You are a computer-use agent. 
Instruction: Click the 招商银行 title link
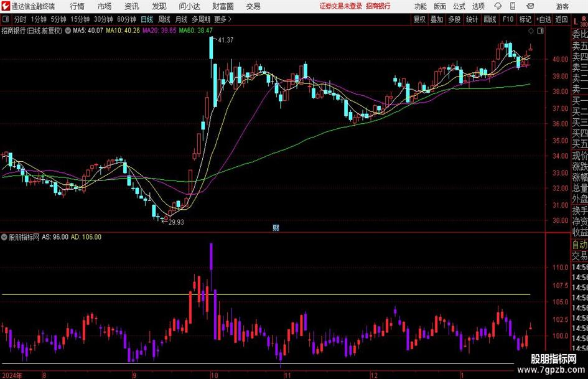coord(378,6)
